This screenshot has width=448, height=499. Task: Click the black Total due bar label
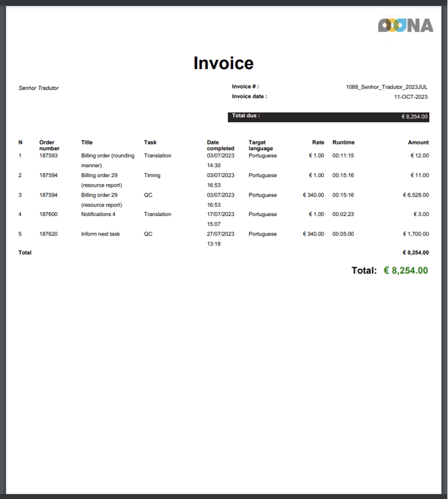pos(245,116)
